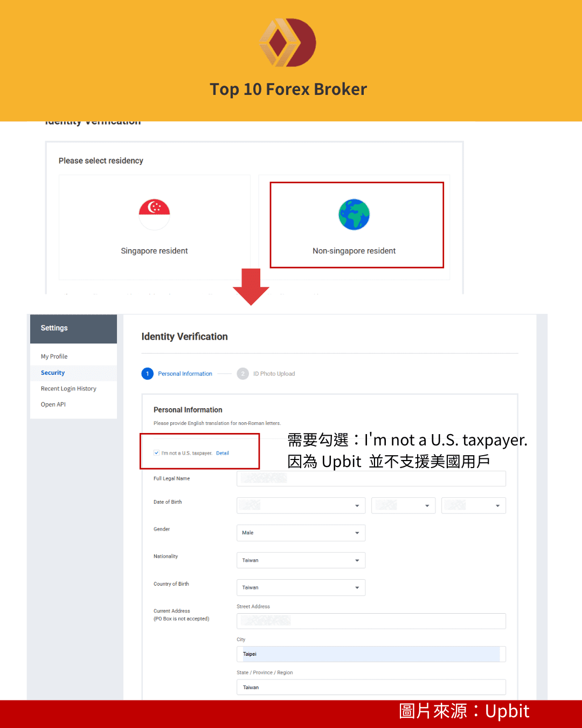Open the middle Date of Birth dropdown

click(x=403, y=505)
